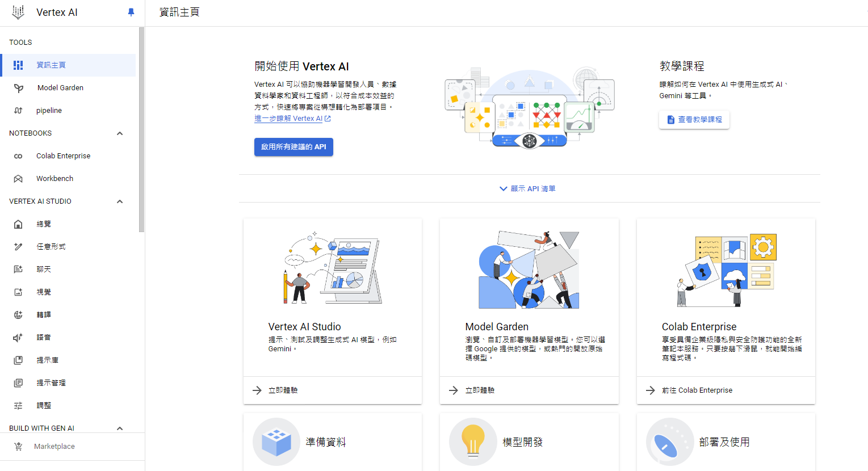Click the arrow icon on Vertex AI Studio card
The height and width of the screenshot is (471, 868).
pos(257,390)
